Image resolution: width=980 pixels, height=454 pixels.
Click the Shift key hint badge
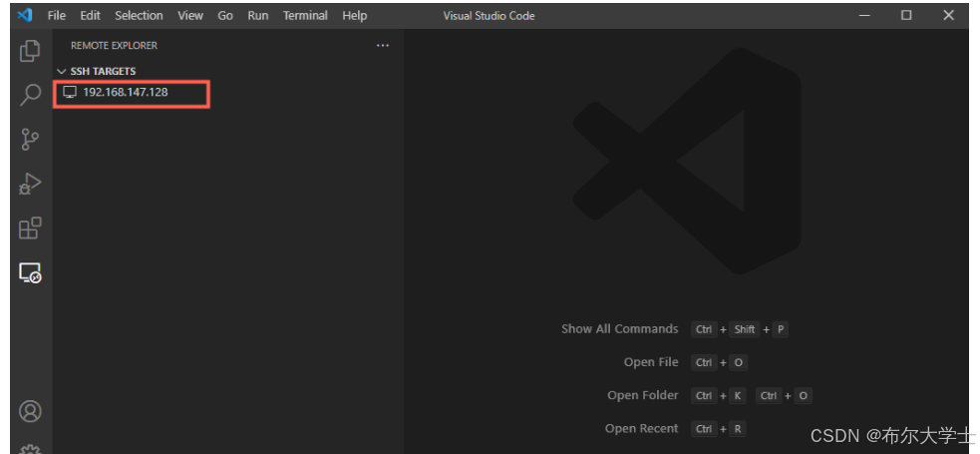click(745, 329)
